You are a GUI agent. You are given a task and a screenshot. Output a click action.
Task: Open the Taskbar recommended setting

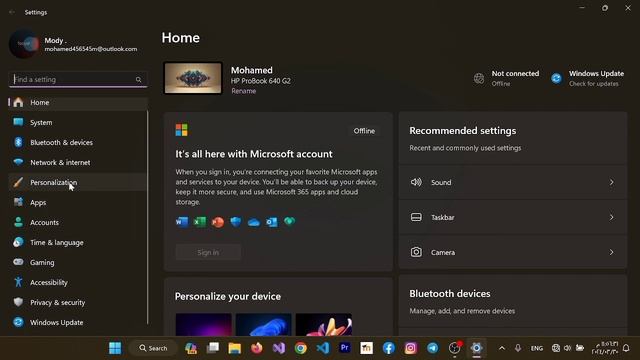[513, 218]
